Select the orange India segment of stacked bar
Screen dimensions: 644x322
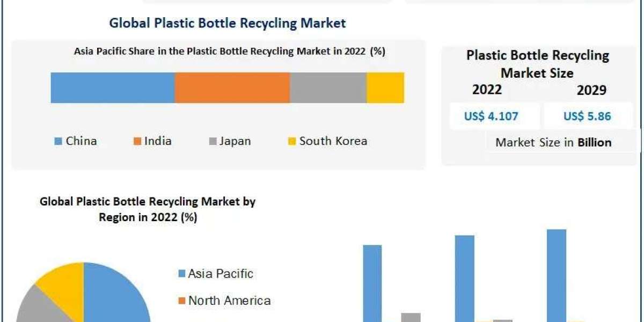[232, 88]
